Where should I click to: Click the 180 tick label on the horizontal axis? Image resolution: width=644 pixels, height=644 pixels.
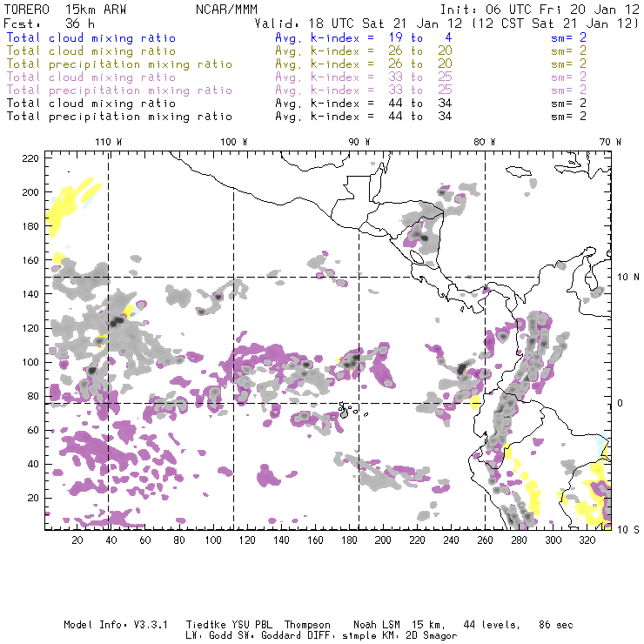tap(349, 540)
